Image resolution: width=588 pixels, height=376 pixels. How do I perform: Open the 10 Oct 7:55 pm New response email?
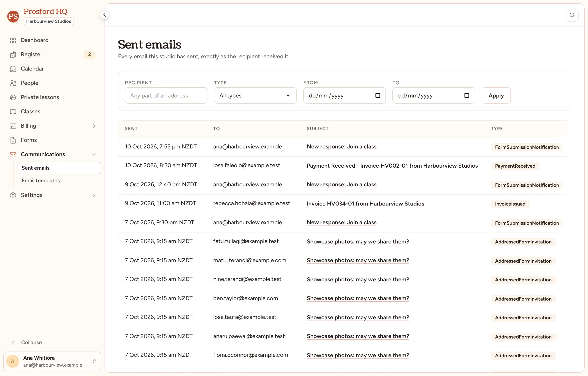point(342,147)
